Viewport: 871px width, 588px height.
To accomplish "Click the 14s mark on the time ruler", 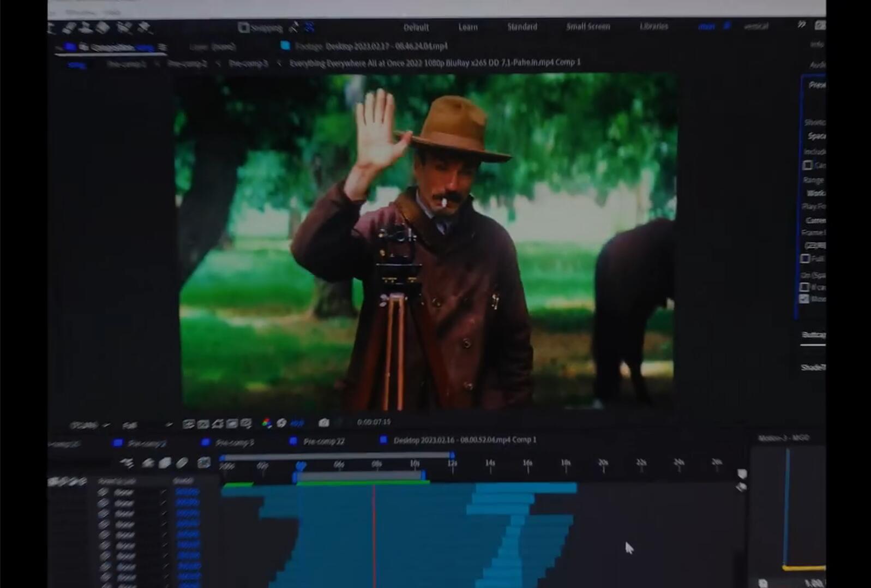I will click(490, 464).
